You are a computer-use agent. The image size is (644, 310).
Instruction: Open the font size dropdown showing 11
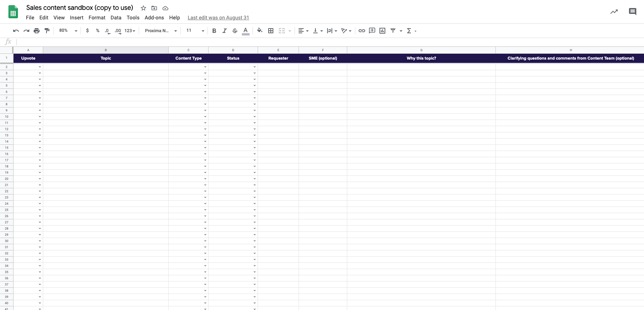(195, 31)
